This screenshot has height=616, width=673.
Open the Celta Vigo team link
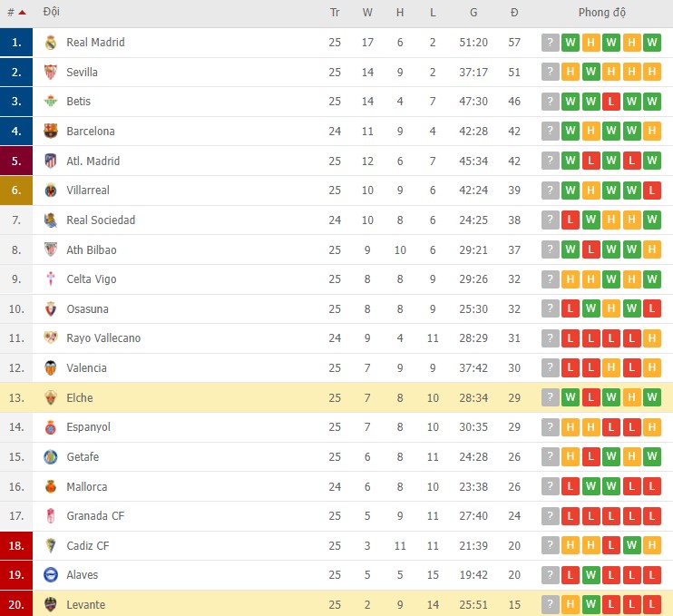coord(92,279)
